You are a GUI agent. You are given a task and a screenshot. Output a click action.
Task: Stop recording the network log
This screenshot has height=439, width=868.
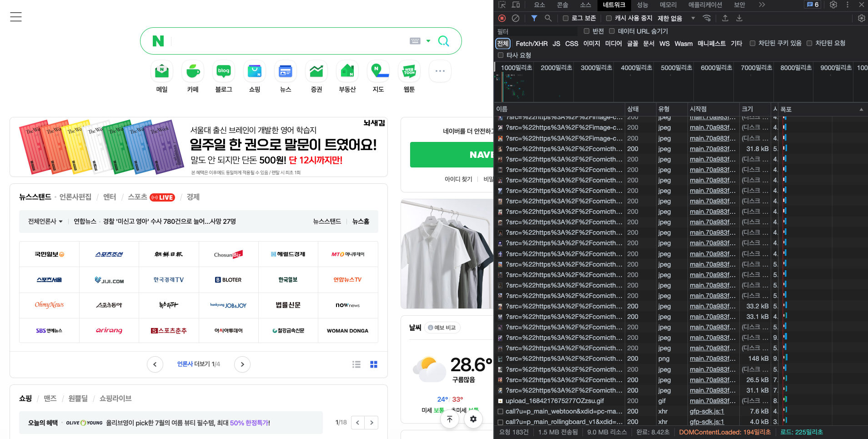coord(502,18)
